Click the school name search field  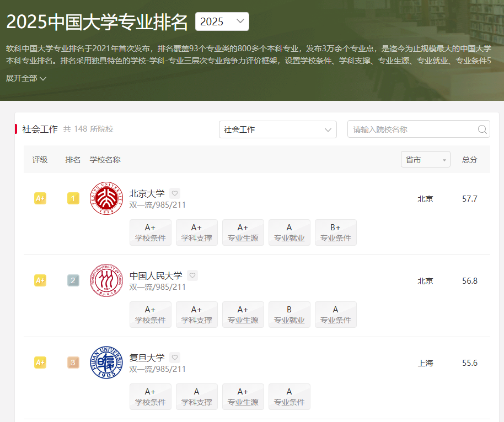(x=412, y=129)
